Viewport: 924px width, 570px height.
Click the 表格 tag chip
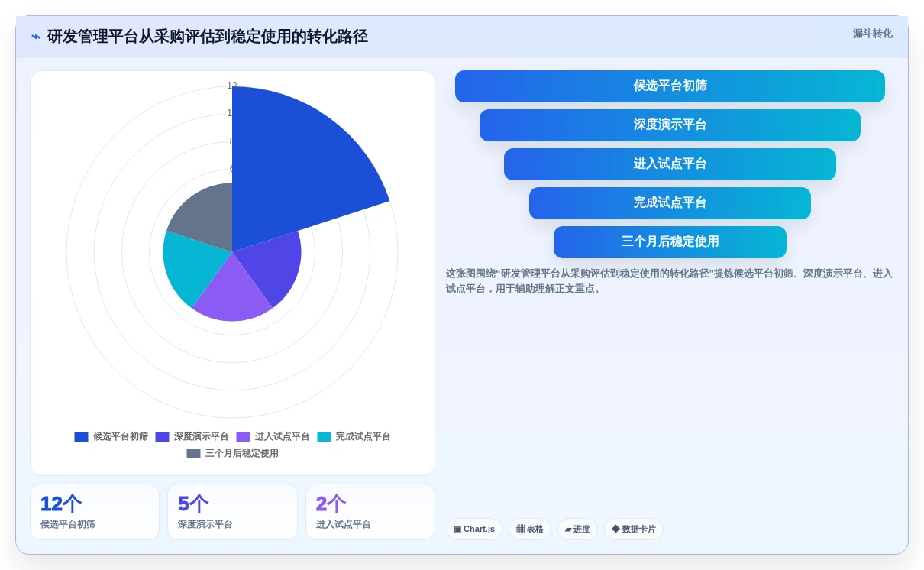tap(530, 529)
